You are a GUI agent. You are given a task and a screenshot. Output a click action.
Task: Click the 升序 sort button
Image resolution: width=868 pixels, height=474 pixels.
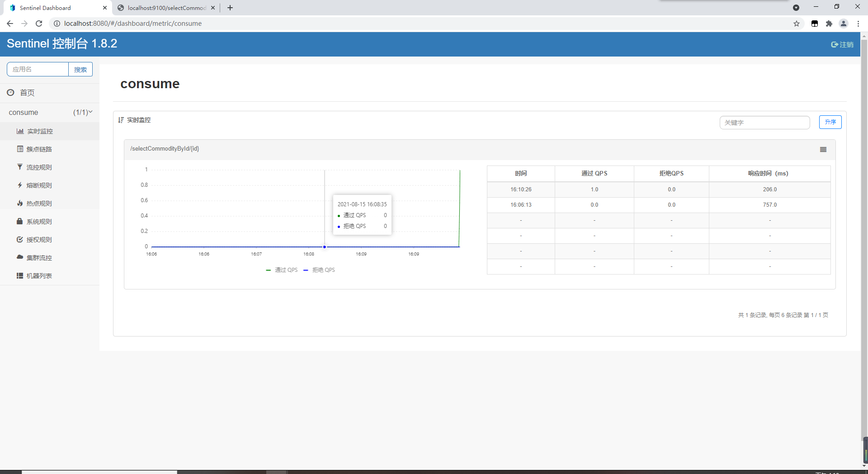(x=830, y=122)
